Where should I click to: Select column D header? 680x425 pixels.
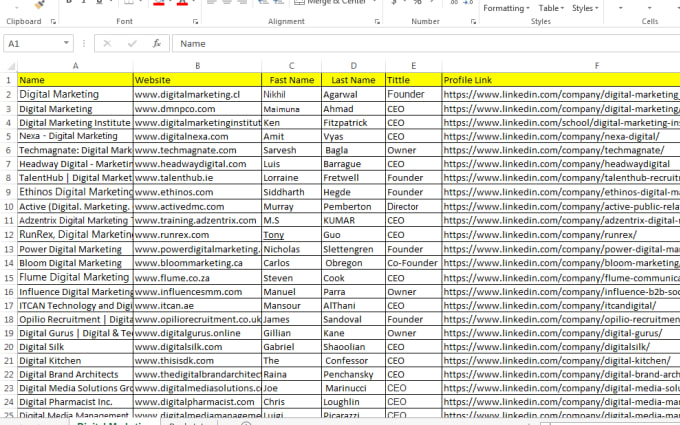[353, 66]
